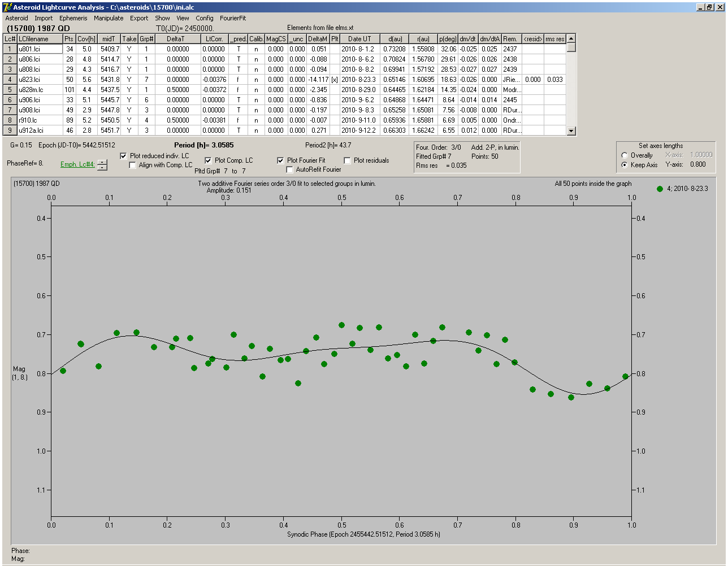The image size is (728, 566).
Task: Enable AutoRefit Fourier checkbox
Action: point(289,169)
